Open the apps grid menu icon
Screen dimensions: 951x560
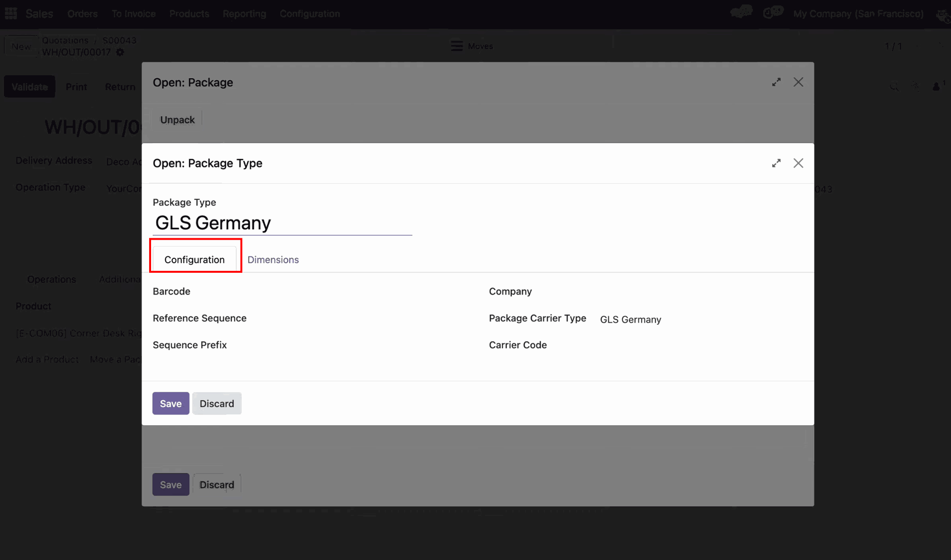click(11, 13)
